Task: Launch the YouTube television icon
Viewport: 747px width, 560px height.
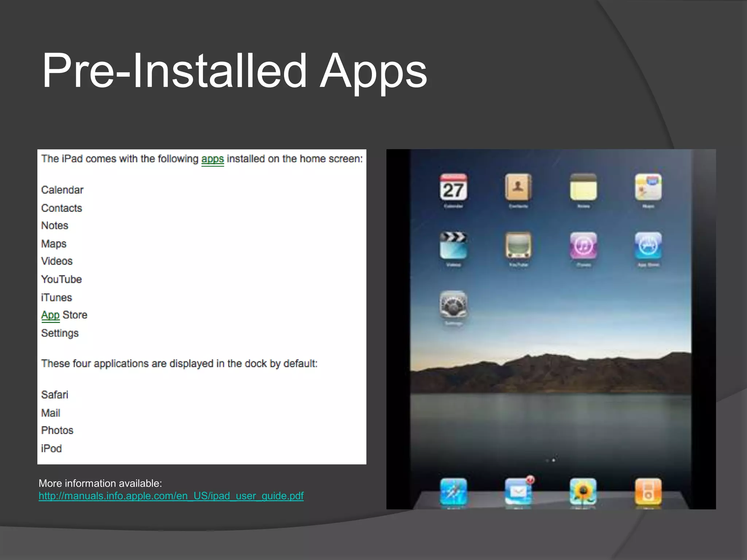Action: point(518,245)
